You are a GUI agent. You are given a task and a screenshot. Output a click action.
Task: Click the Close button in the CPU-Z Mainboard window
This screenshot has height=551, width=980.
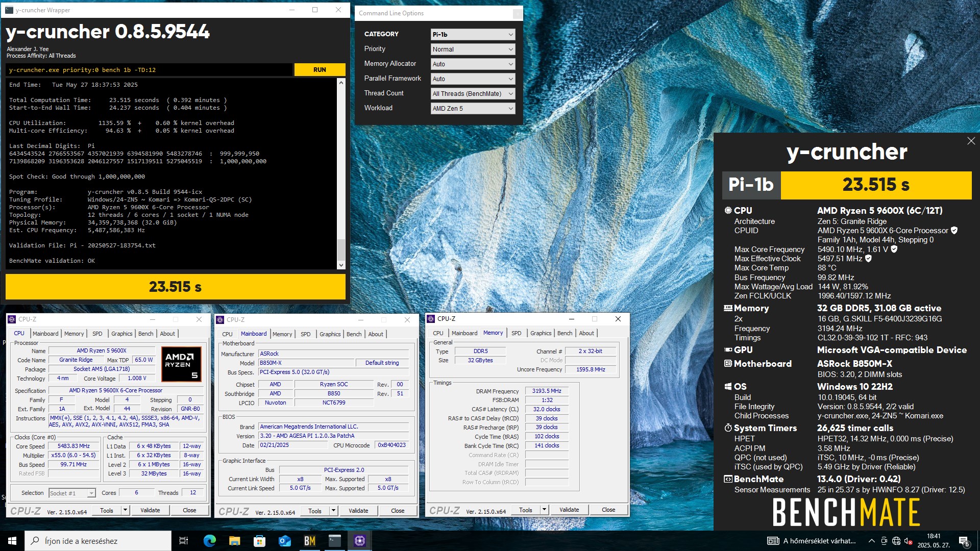pos(398,511)
